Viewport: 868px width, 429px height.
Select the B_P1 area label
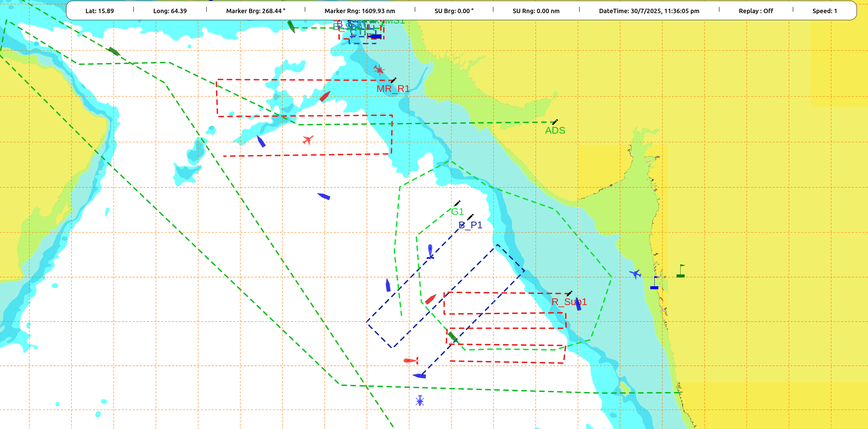[x=471, y=225]
